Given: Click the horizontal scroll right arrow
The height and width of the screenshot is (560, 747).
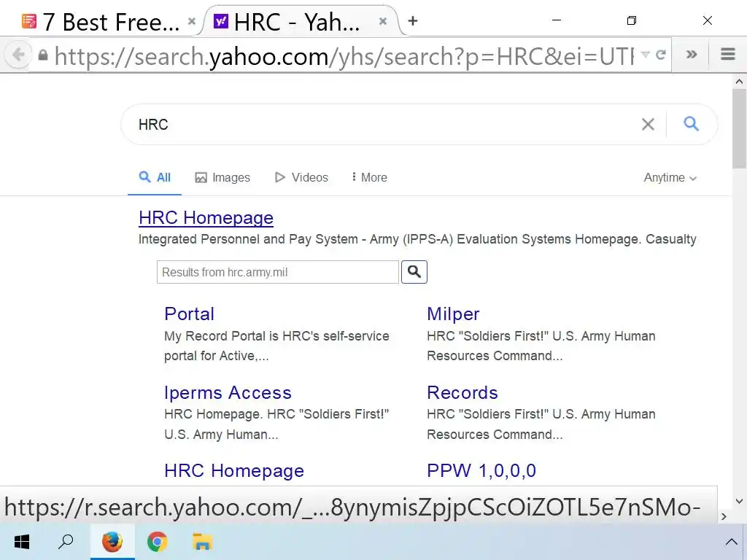Looking at the screenshot, I should [724, 516].
